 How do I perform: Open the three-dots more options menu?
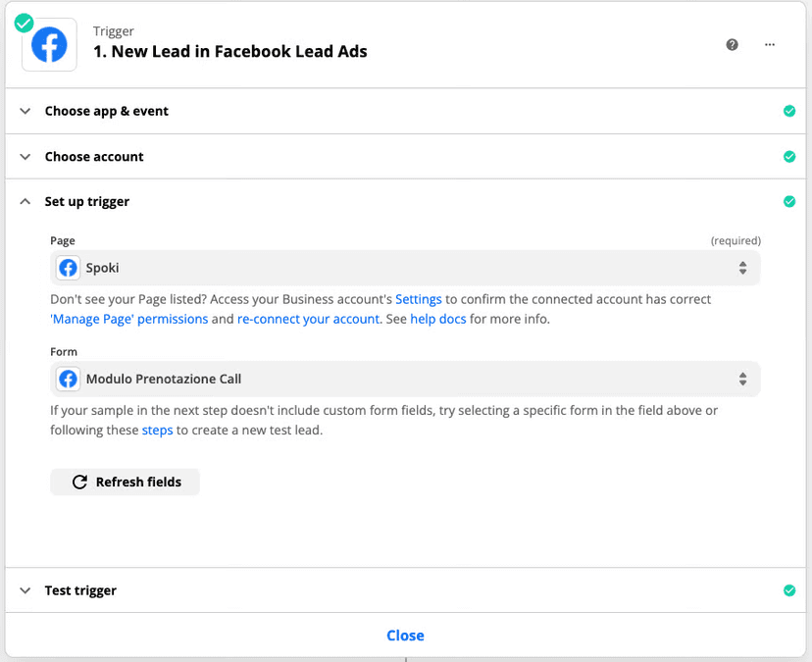point(770,44)
